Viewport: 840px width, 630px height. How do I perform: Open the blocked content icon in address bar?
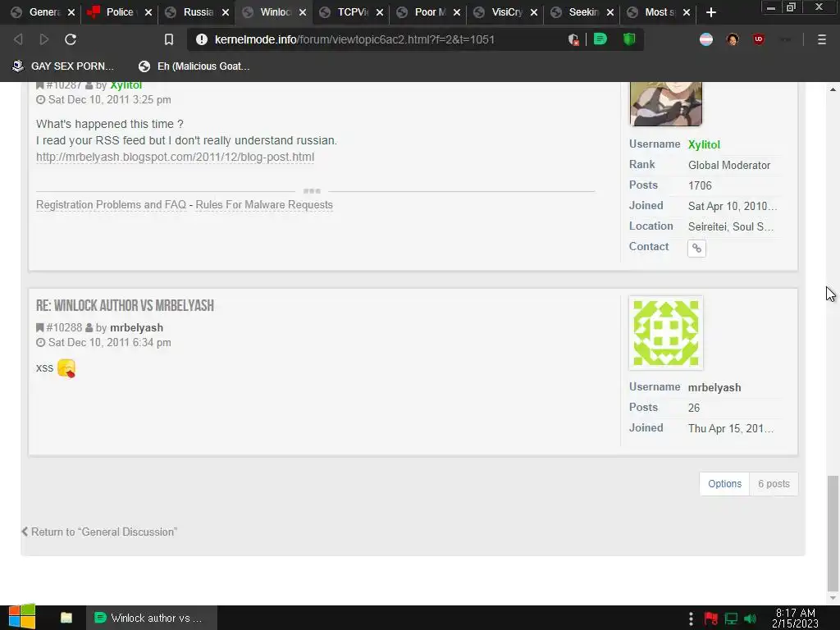point(573,39)
